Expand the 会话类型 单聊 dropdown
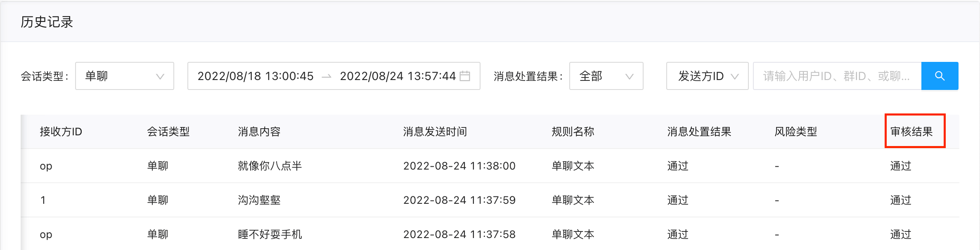The image size is (980, 250). pos(125,76)
